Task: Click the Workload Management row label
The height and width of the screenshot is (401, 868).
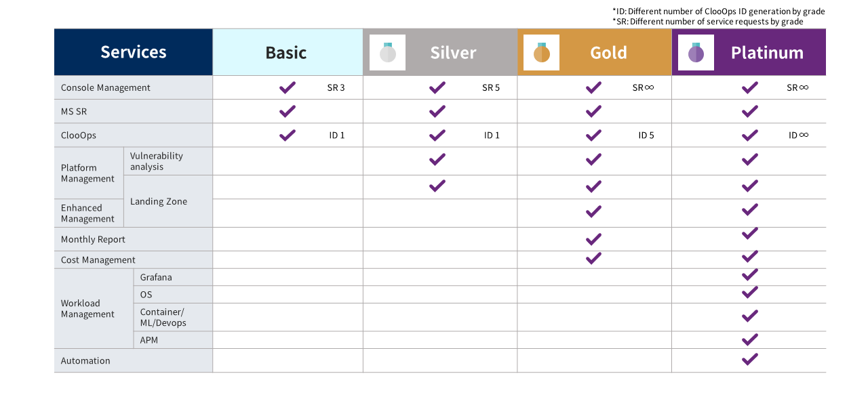Action: tap(87, 309)
